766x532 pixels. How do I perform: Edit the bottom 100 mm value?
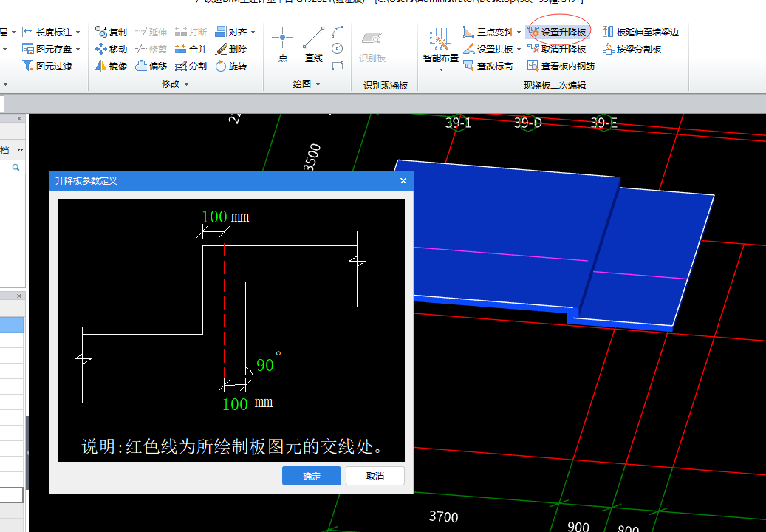(x=235, y=404)
